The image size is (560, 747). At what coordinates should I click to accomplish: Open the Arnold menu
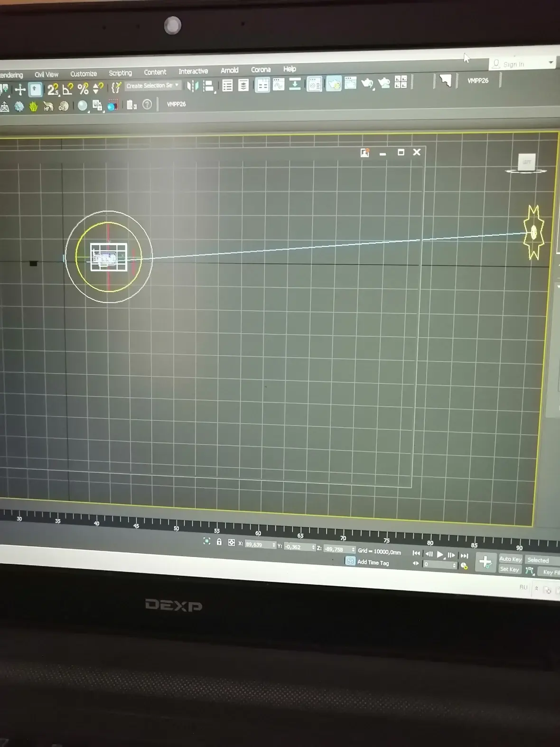(229, 70)
